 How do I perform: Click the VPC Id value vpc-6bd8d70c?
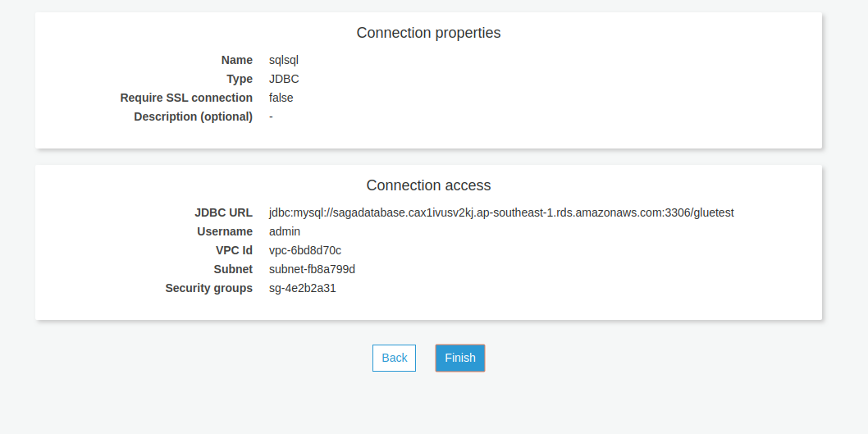click(305, 250)
